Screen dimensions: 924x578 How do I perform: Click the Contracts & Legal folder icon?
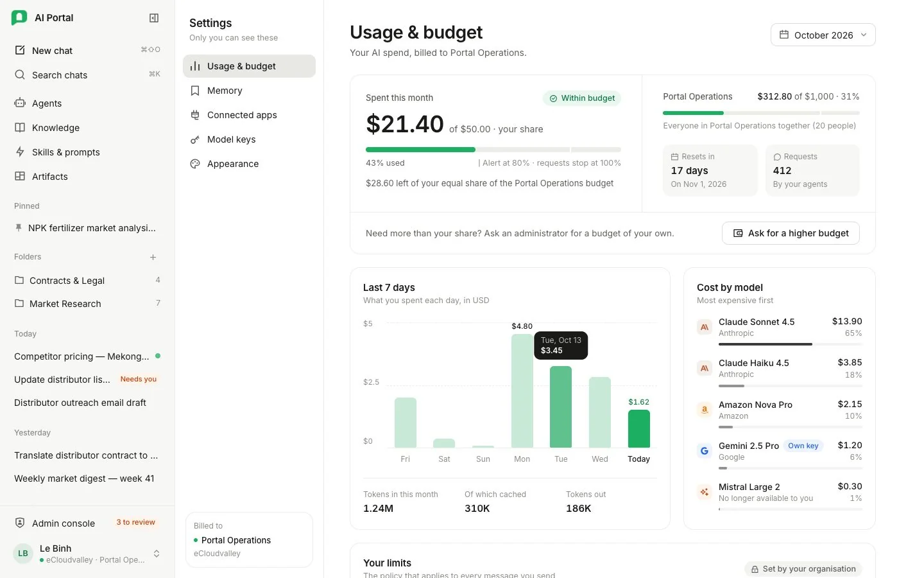click(x=19, y=280)
